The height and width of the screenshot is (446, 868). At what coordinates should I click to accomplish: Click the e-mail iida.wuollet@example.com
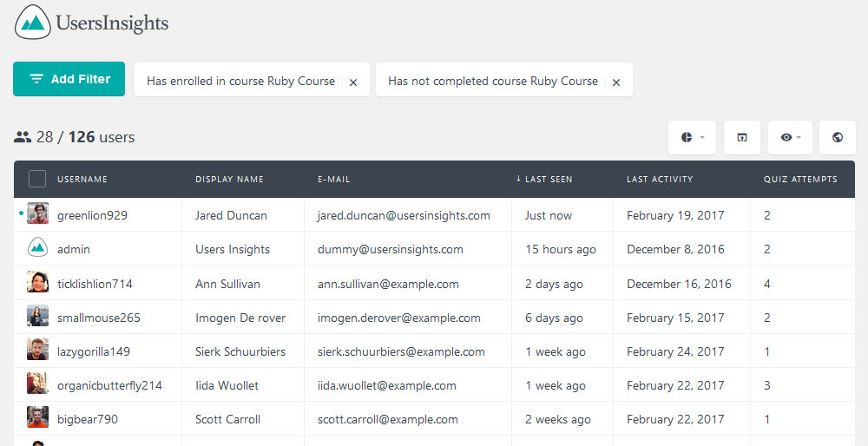[x=387, y=385]
